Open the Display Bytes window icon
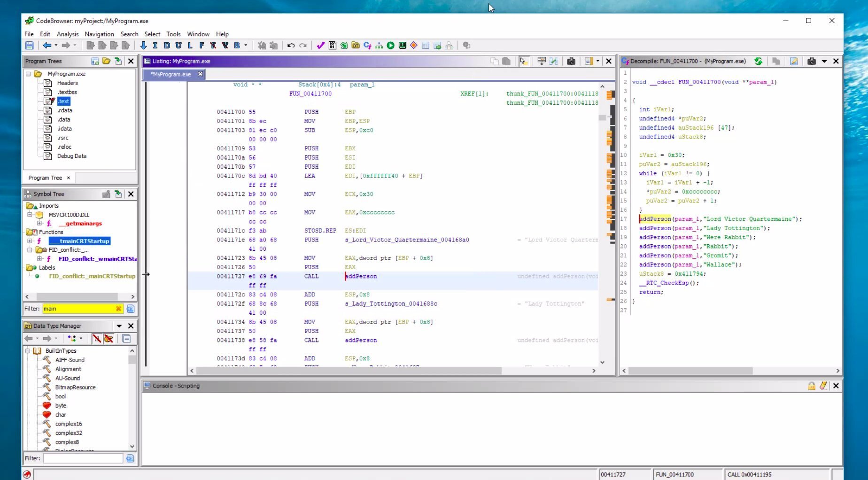 click(x=332, y=46)
